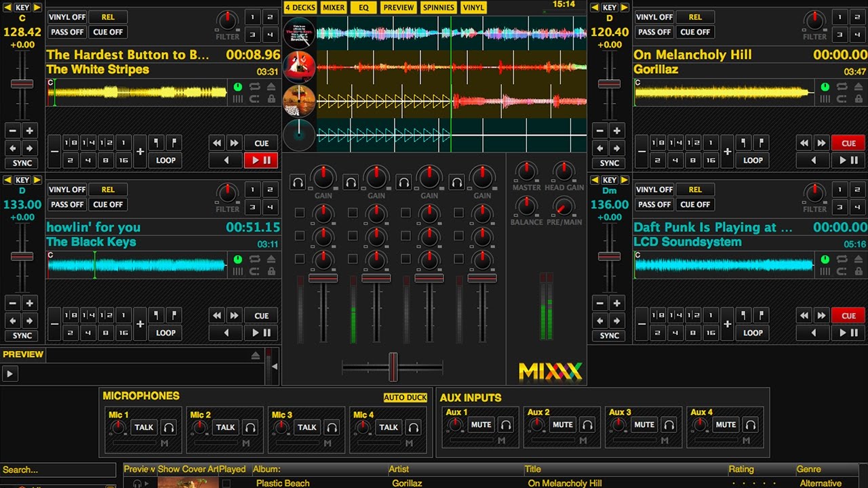The height and width of the screenshot is (488, 868).
Task: Click reverse arrow on The White Stripes deck
Action: pos(226,161)
